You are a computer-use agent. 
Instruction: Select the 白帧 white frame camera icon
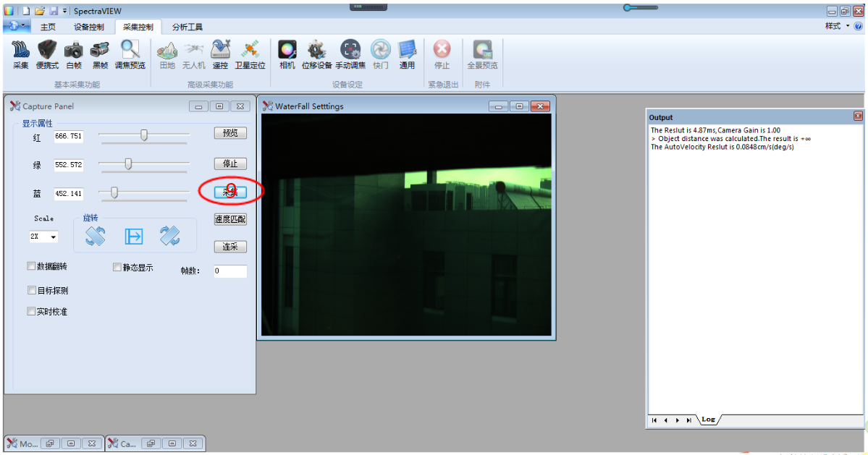coord(73,54)
